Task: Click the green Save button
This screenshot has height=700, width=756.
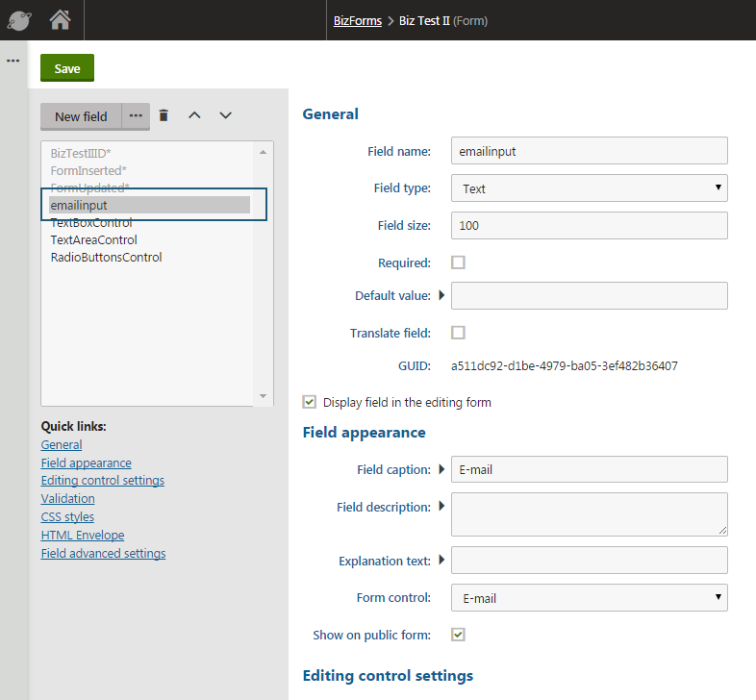Action: pos(67,68)
